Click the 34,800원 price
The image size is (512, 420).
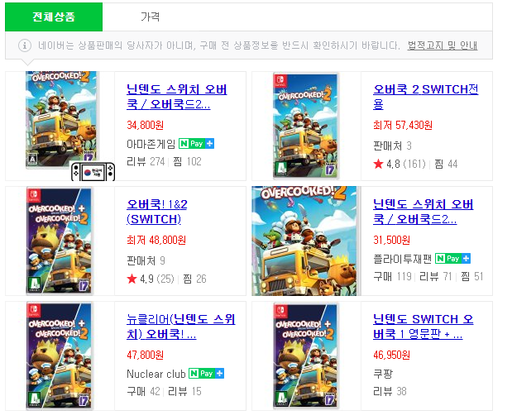point(146,125)
